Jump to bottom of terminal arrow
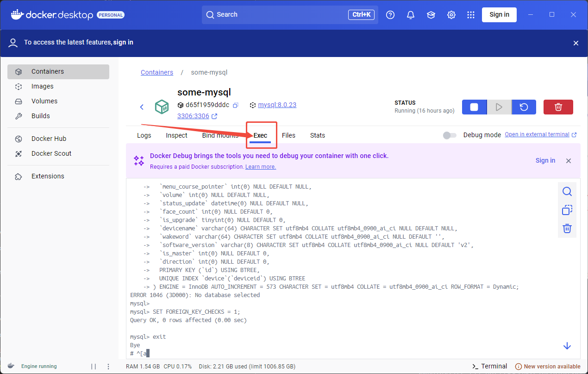588x374 pixels. (567, 346)
